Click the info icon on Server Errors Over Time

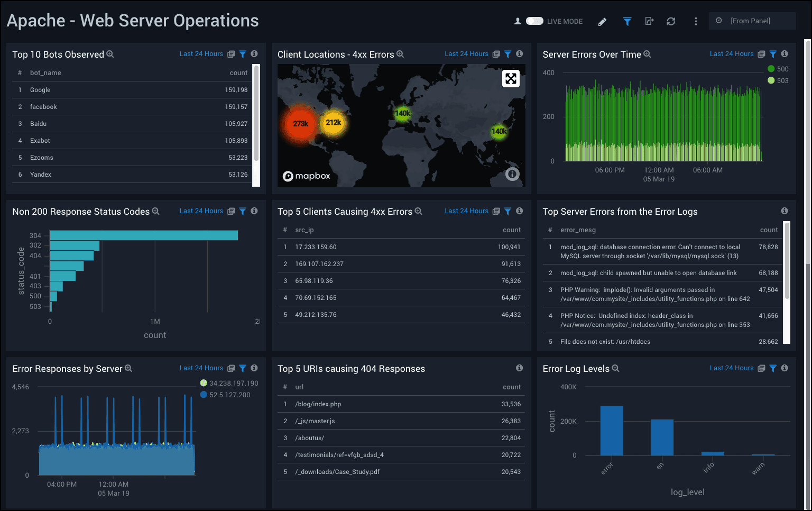coord(785,53)
